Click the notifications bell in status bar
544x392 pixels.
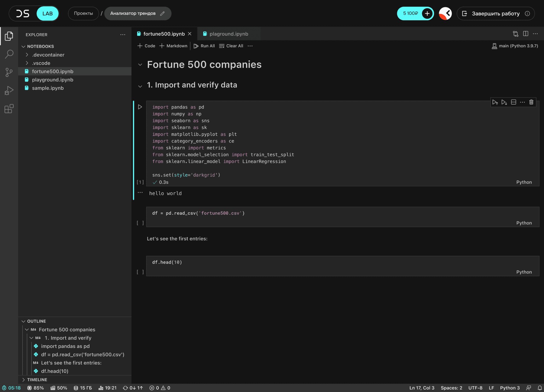[x=539, y=388]
